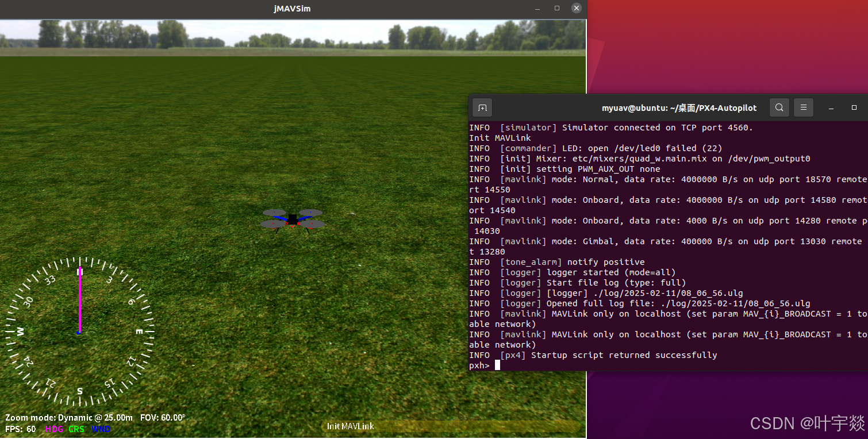The height and width of the screenshot is (439, 868).
Task: Click the HDG legend label
Action: pyautogui.click(x=54, y=429)
